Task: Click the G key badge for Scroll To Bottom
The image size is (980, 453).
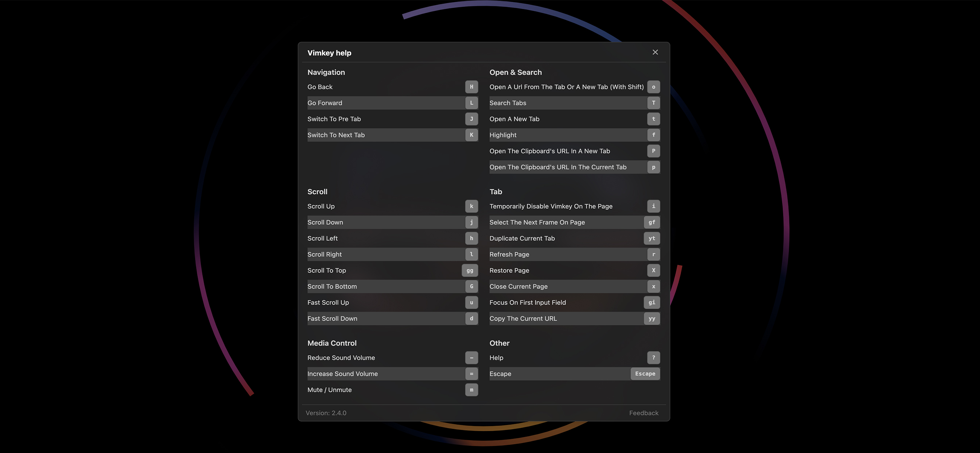Action: click(471, 286)
